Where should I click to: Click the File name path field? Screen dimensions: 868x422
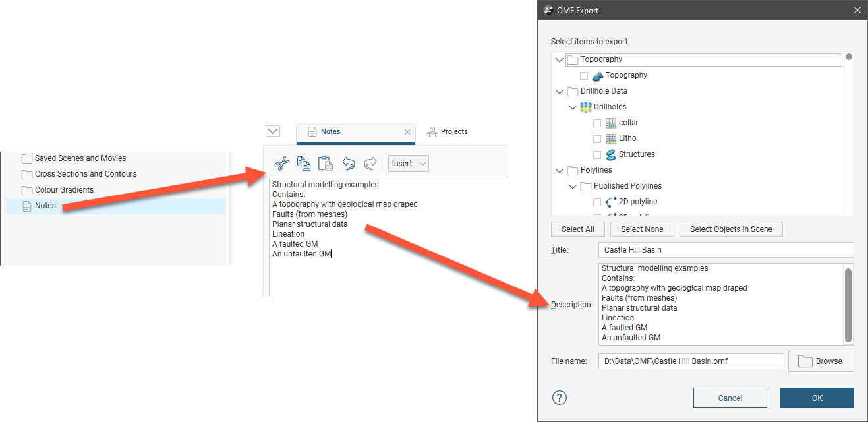coord(691,361)
